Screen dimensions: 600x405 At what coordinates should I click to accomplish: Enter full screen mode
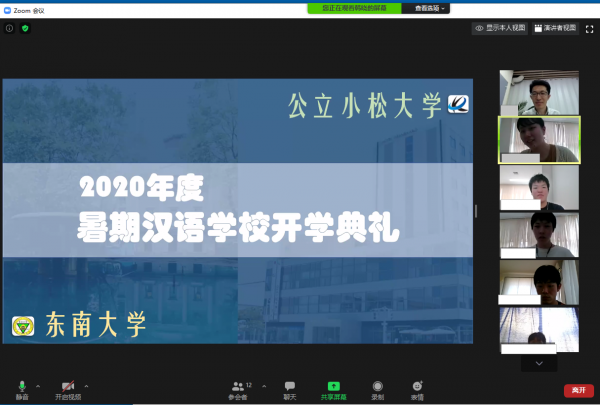click(x=589, y=29)
